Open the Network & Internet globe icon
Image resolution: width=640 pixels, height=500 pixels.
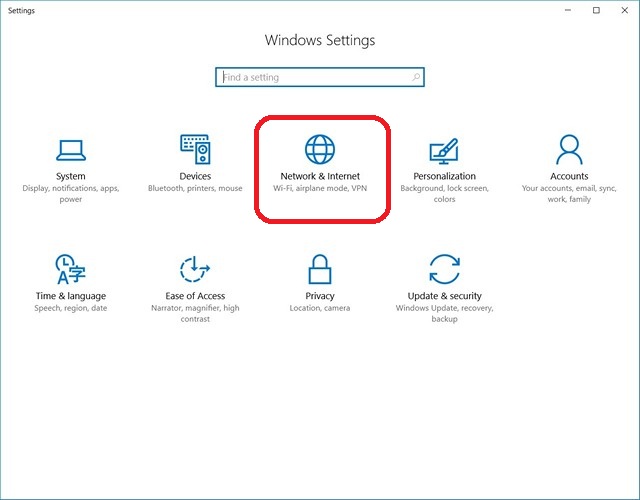tap(320, 149)
